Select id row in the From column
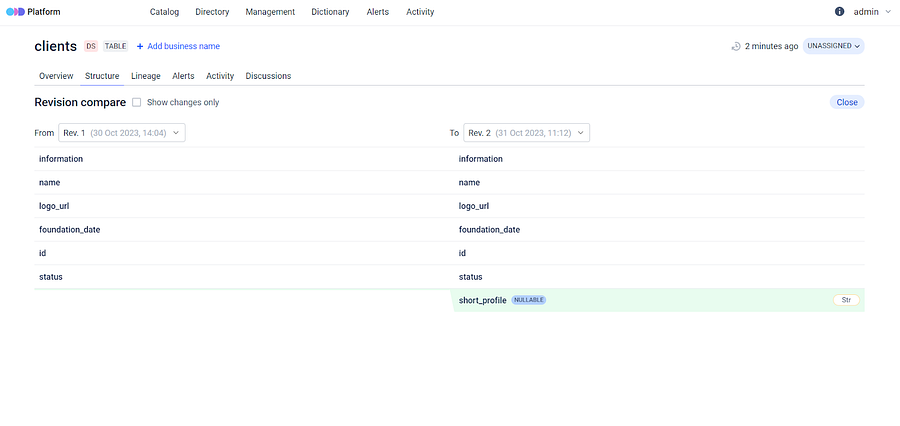Viewport: 900px width, 426px height. click(x=243, y=253)
